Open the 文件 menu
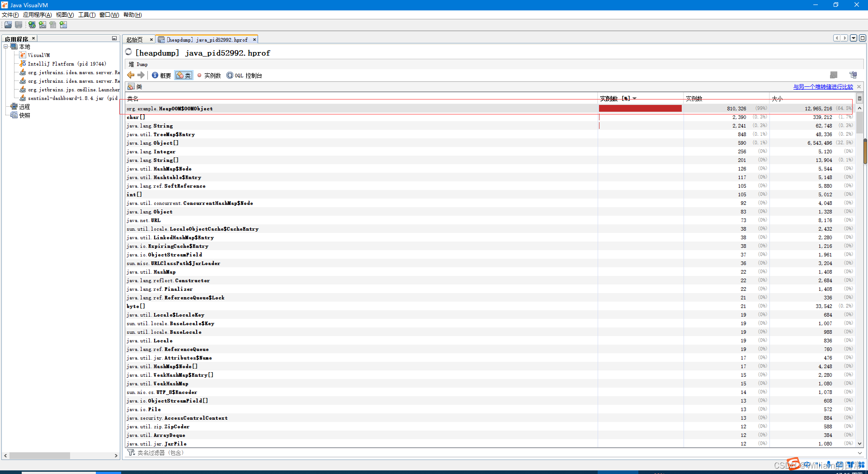The image size is (868, 474). point(10,15)
